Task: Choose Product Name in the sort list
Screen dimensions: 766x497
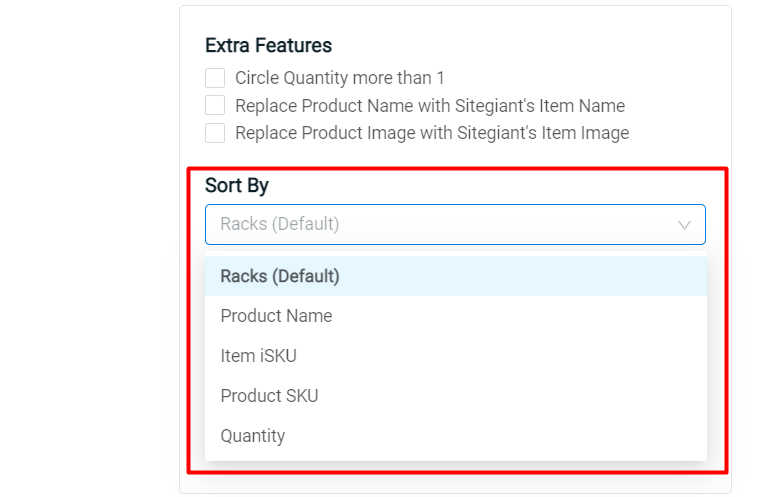Action: (x=456, y=316)
